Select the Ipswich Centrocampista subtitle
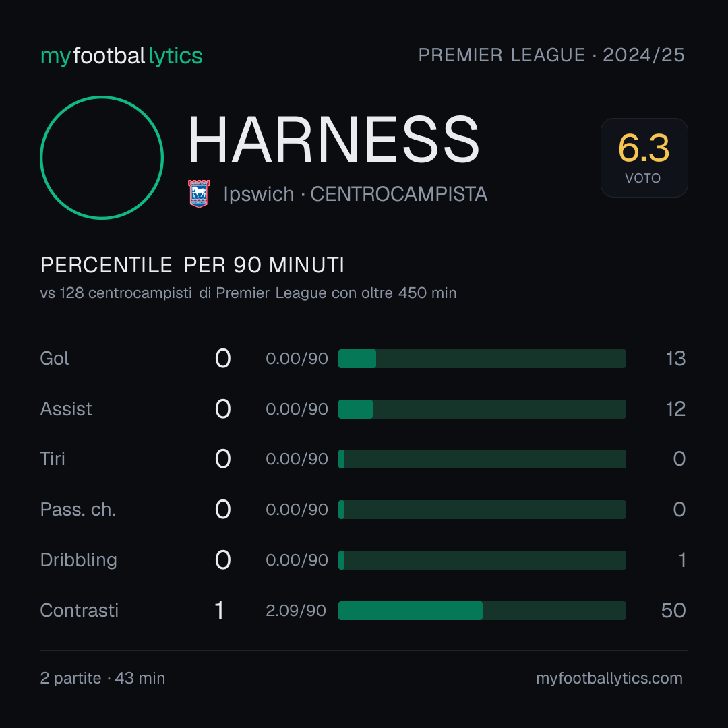 point(355,194)
